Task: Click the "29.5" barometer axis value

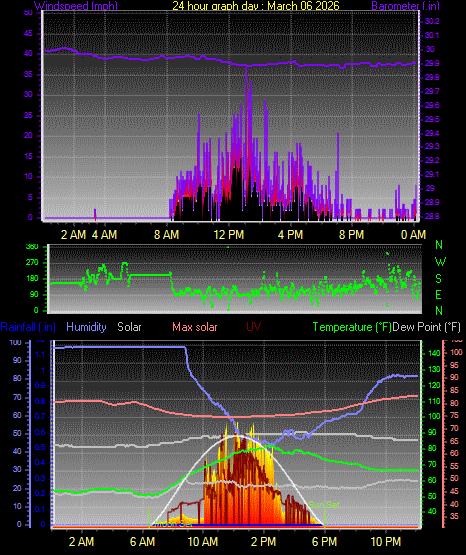Action: 432,119
